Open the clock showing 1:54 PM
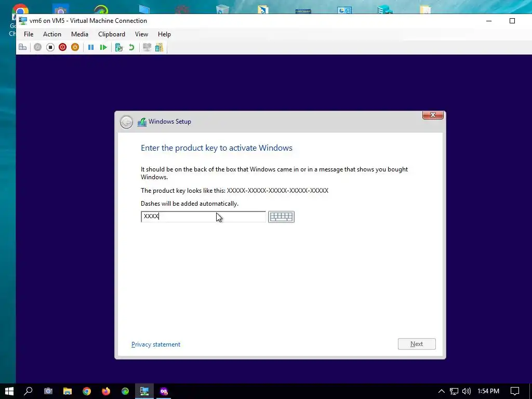Screen dimensions: 532x399 (x=488, y=391)
